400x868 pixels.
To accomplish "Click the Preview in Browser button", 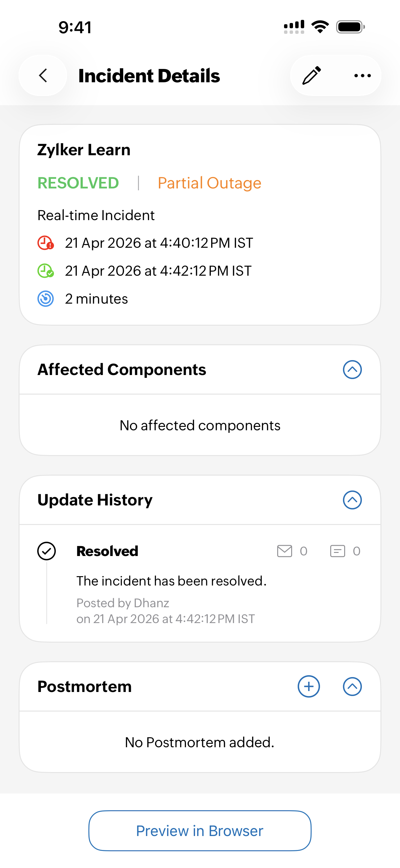I will point(200,831).
